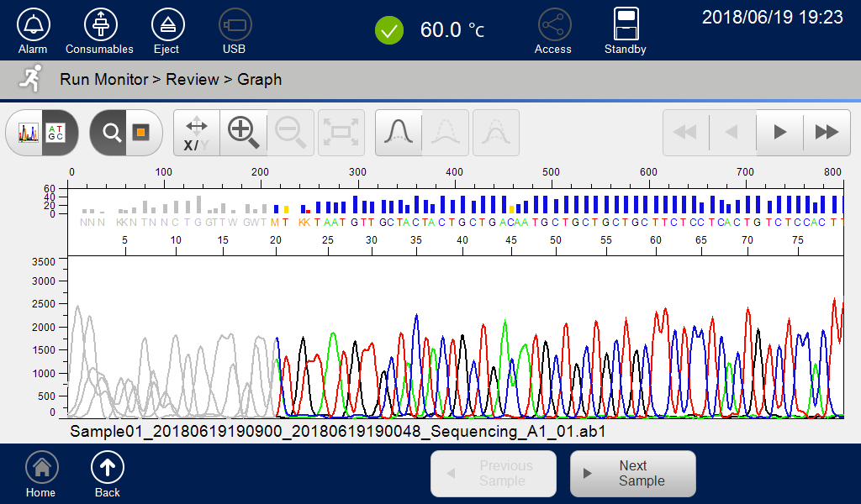Open the Consumables panel
The image size is (861, 504).
coord(100,25)
